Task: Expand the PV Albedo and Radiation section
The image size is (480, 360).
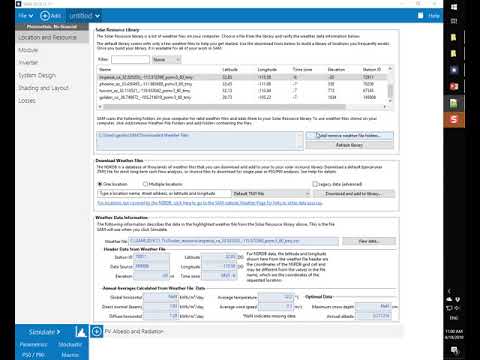Action: pyautogui.click(x=97, y=331)
